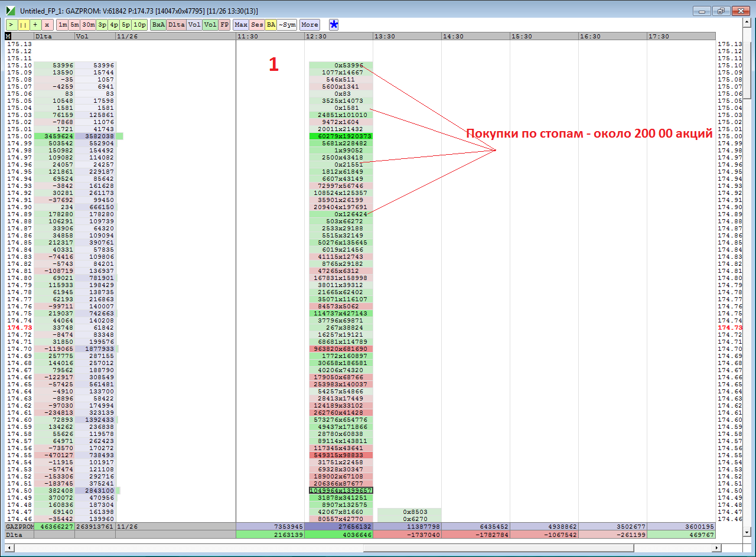Select the 5p period button
The image size is (756, 557).
pyautogui.click(x=126, y=25)
